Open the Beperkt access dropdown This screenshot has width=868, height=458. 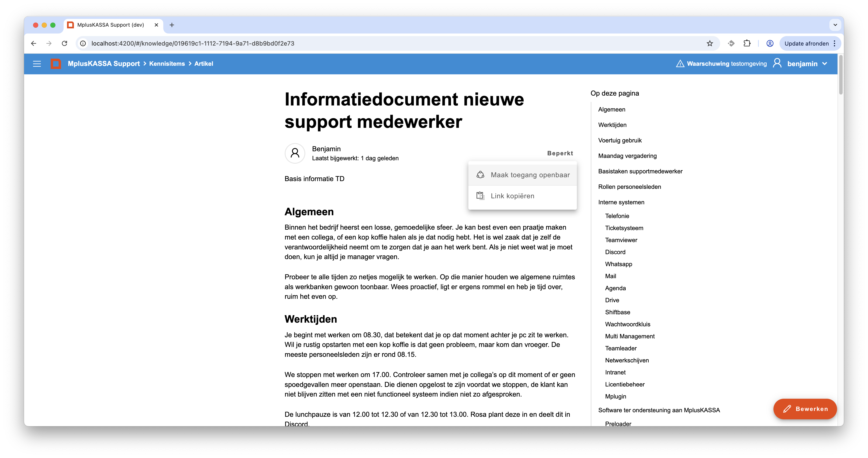[x=560, y=153]
